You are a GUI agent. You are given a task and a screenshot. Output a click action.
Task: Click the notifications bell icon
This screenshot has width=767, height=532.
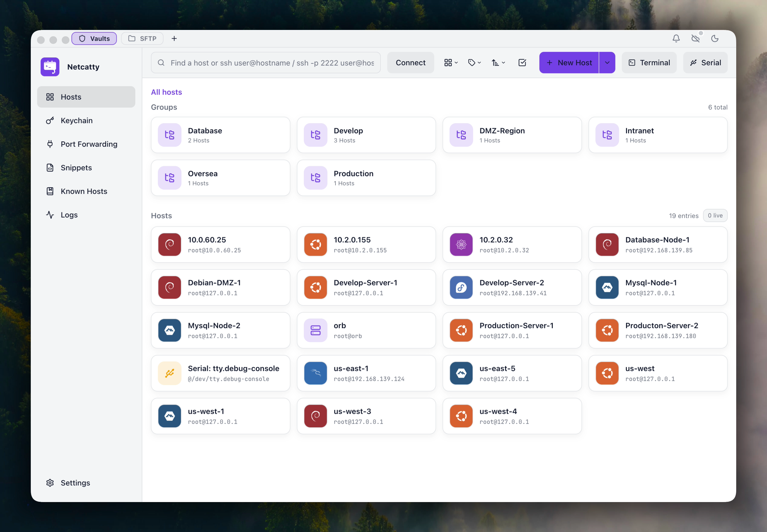point(676,39)
